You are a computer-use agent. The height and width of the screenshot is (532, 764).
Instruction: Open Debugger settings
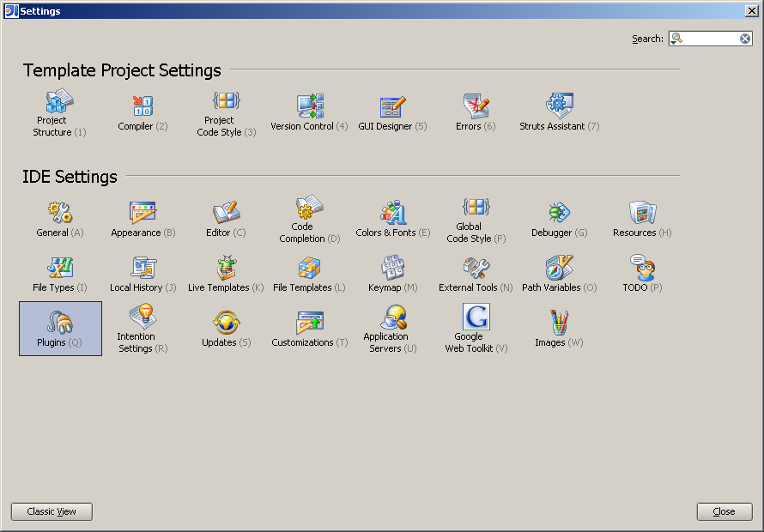point(560,219)
